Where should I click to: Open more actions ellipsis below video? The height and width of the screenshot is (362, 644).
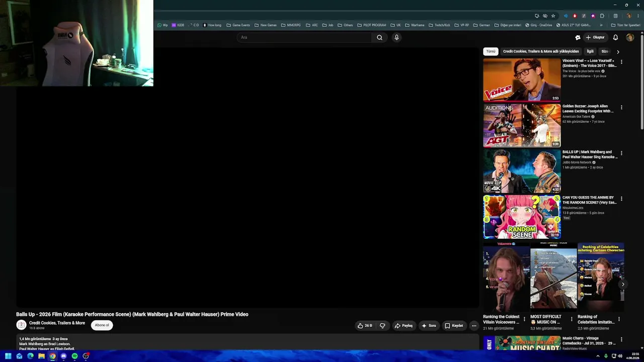click(473, 326)
